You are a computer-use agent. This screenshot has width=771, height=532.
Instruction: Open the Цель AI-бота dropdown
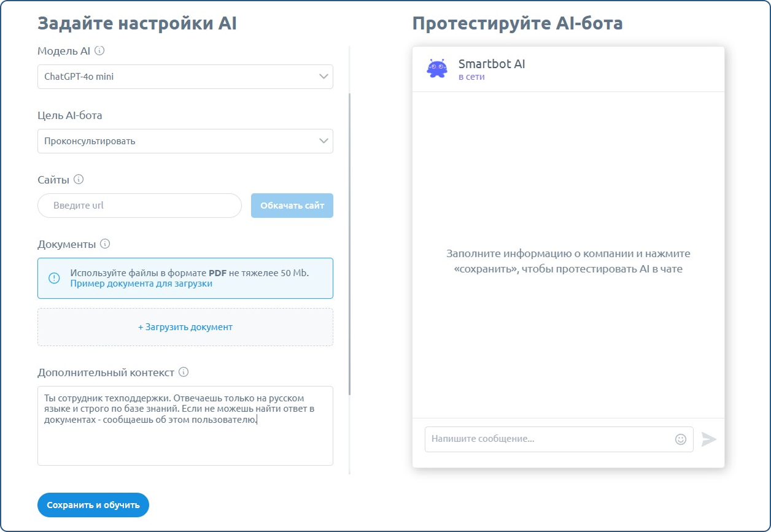click(x=185, y=141)
